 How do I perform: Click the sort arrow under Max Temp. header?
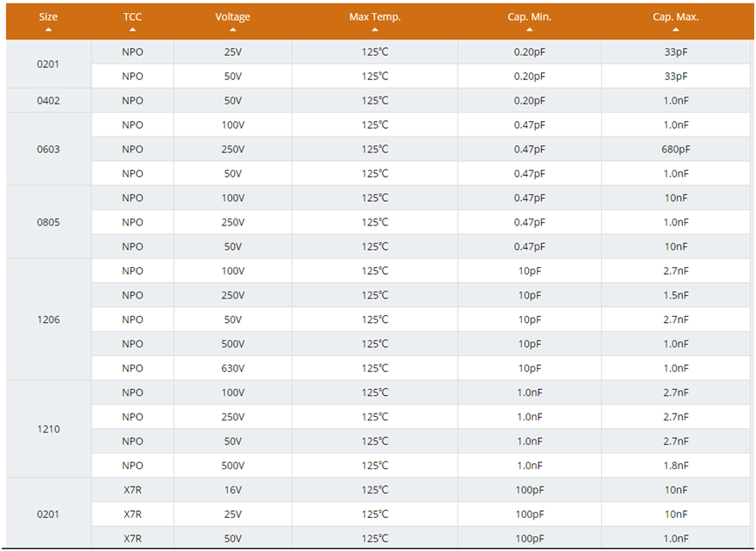tap(375, 30)
